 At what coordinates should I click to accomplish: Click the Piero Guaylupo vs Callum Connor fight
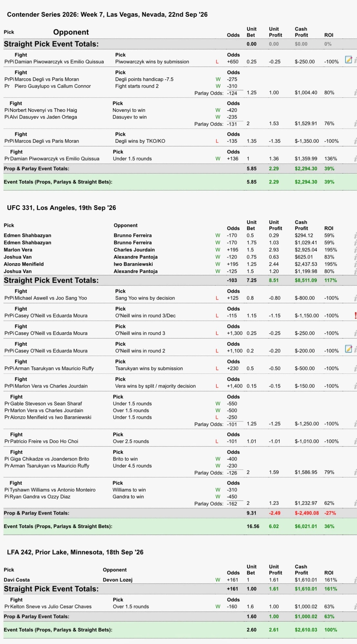click(53, 86)
